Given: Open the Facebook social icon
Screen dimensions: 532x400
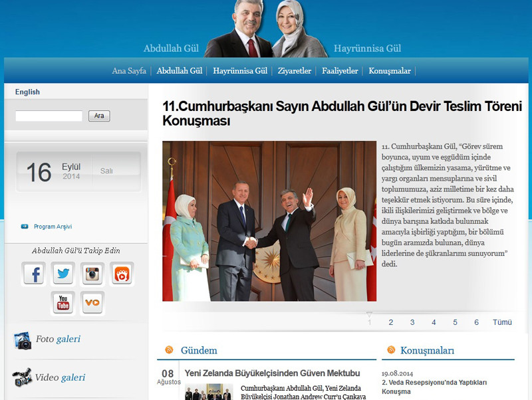Looking at the screenshot, I should [x=33, y=273].
